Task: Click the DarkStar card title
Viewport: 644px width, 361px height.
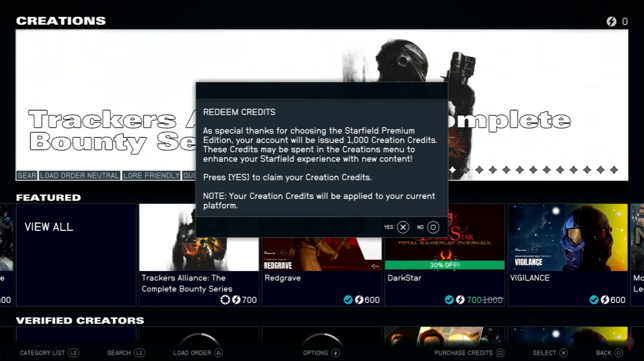Action: [405, 278]
